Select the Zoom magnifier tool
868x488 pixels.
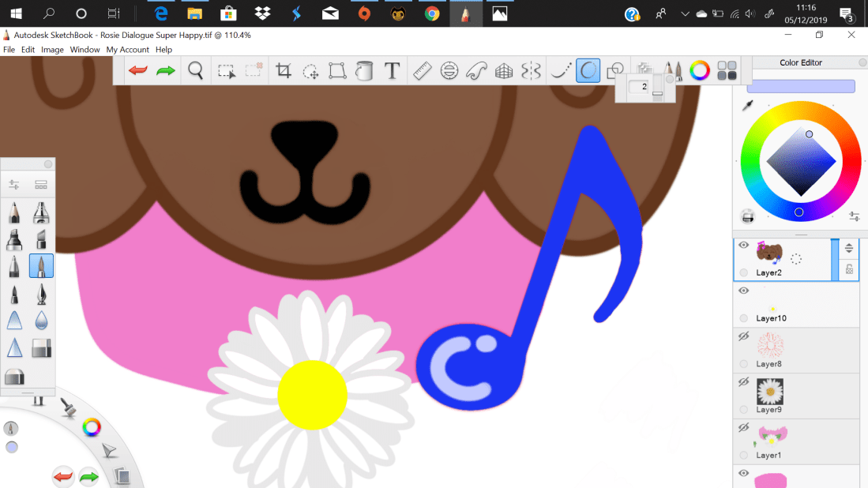[x=196, y=71]
